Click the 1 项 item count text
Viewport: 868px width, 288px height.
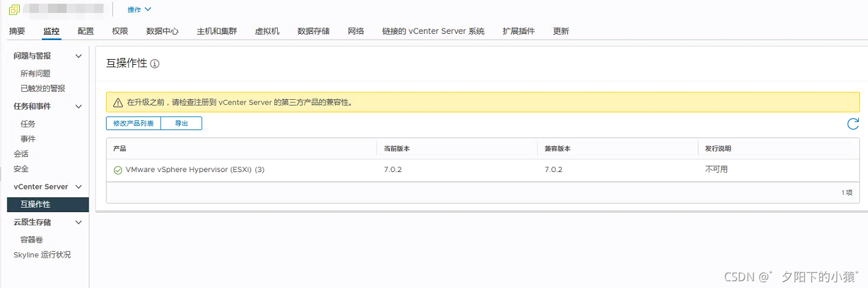click(x=846, y=193)
